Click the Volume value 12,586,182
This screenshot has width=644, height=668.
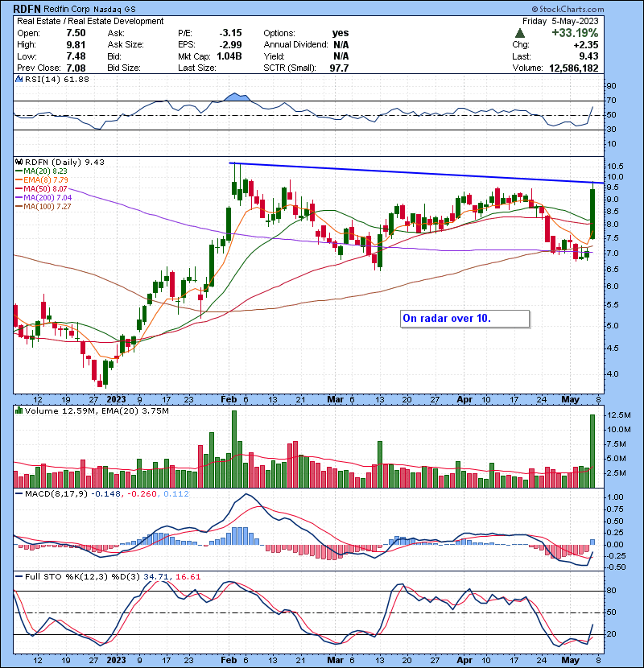click(x=574, y=68)
